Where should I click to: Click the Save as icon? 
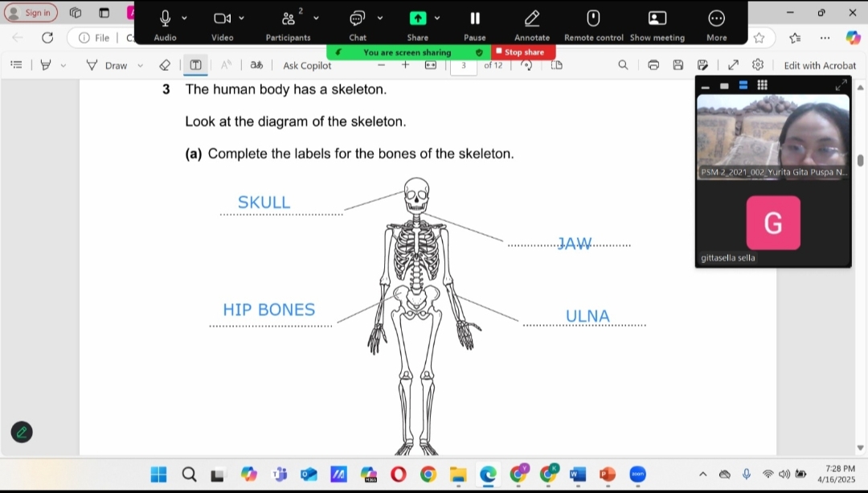coord(703,65)
